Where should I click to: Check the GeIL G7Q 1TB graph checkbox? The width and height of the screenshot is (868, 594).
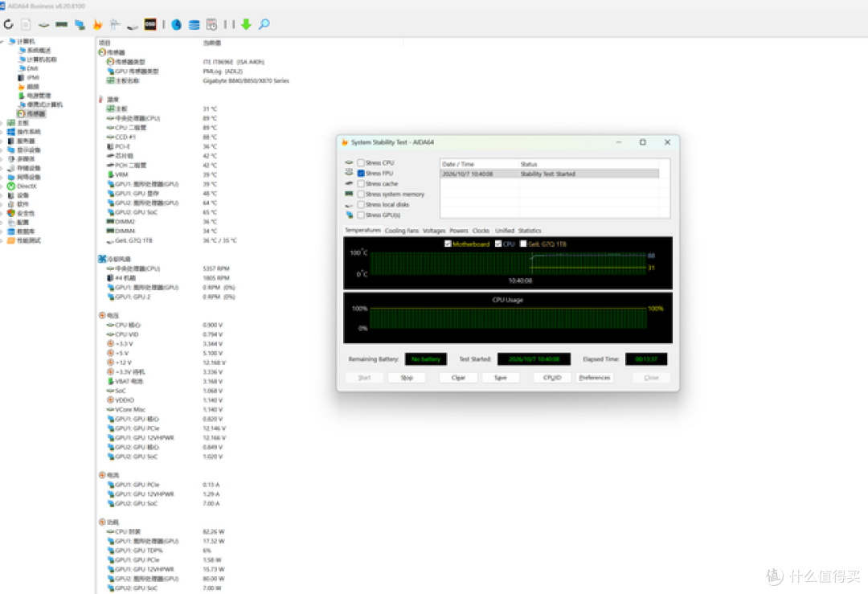523,244
